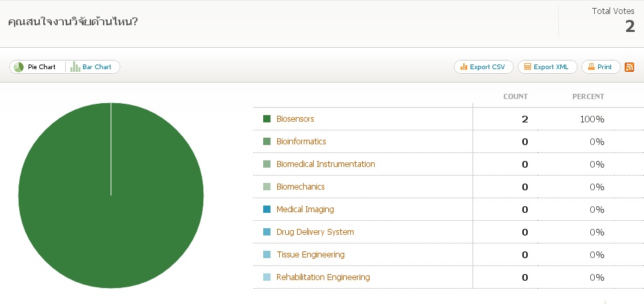Click the COUNT column header
Image resolution: width=644 pixels, height=304 pixels.
point(515,96)
